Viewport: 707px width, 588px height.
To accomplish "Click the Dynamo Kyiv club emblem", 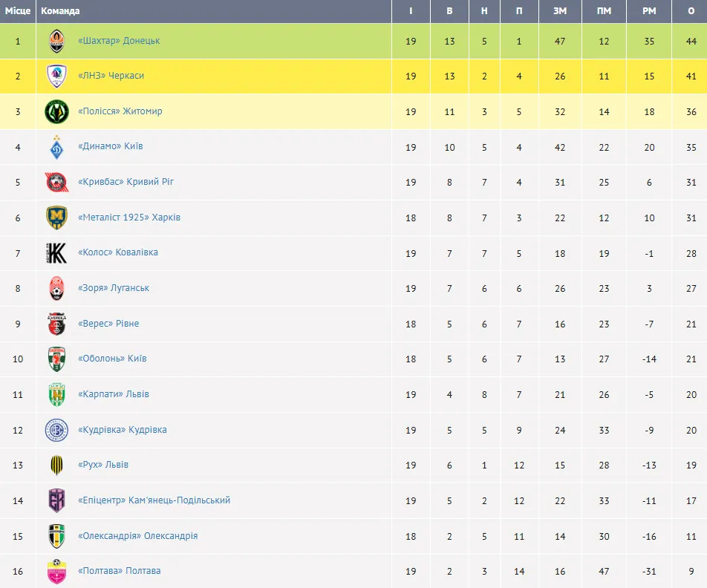I will pyautogui.click(x=57, y=147).
